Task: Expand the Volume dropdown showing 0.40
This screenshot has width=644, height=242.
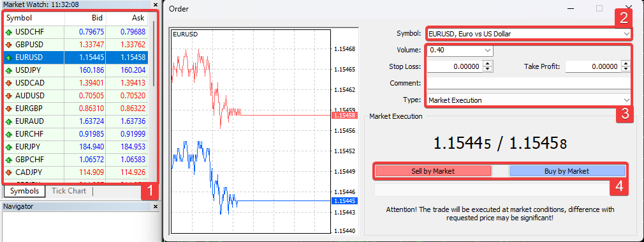Action: (488, 50)
